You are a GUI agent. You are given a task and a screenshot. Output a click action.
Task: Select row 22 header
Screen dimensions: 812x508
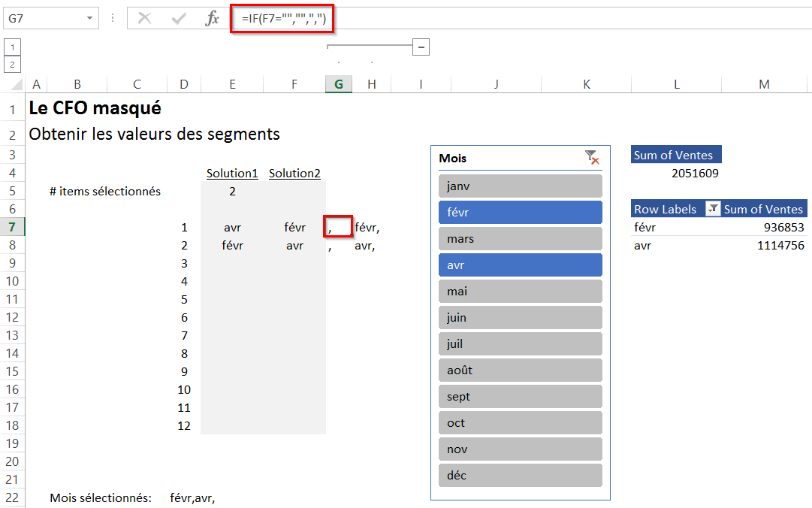[13, 497]
